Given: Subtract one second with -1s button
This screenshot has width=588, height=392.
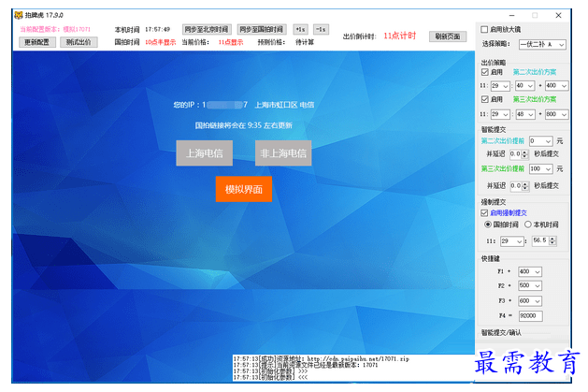Looking at the screenshot, I should click(x=321, y=29).
